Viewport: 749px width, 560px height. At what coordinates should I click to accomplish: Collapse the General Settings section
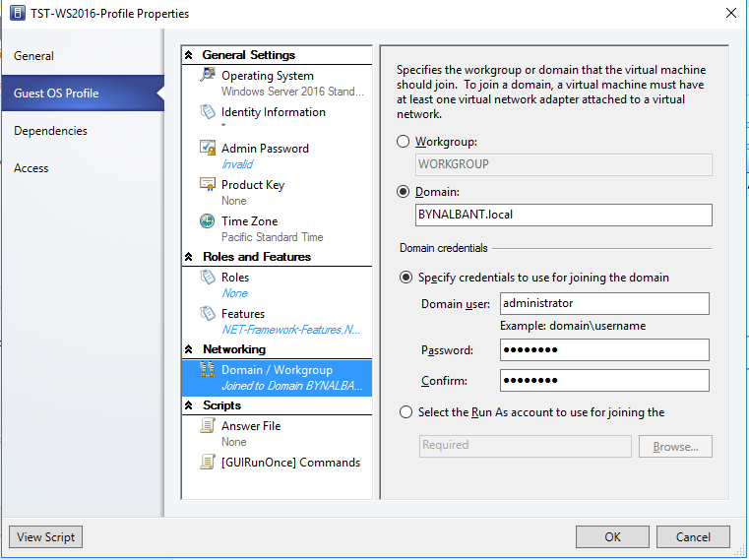(x=189, y=55)
